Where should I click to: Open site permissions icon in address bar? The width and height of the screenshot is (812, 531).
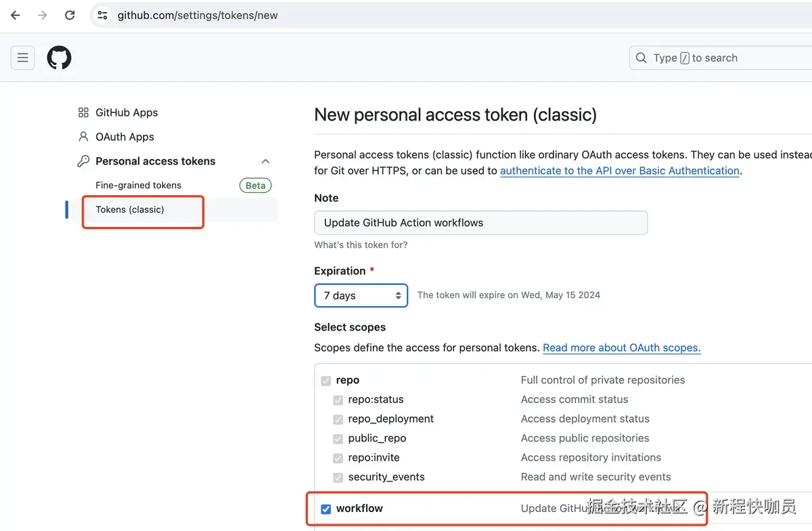(101, 15)
